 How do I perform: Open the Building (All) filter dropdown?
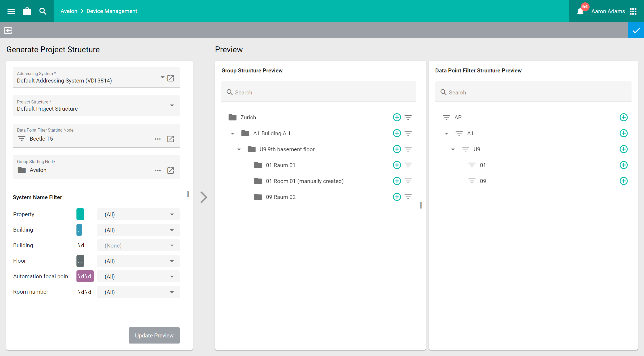click(138, 230)
